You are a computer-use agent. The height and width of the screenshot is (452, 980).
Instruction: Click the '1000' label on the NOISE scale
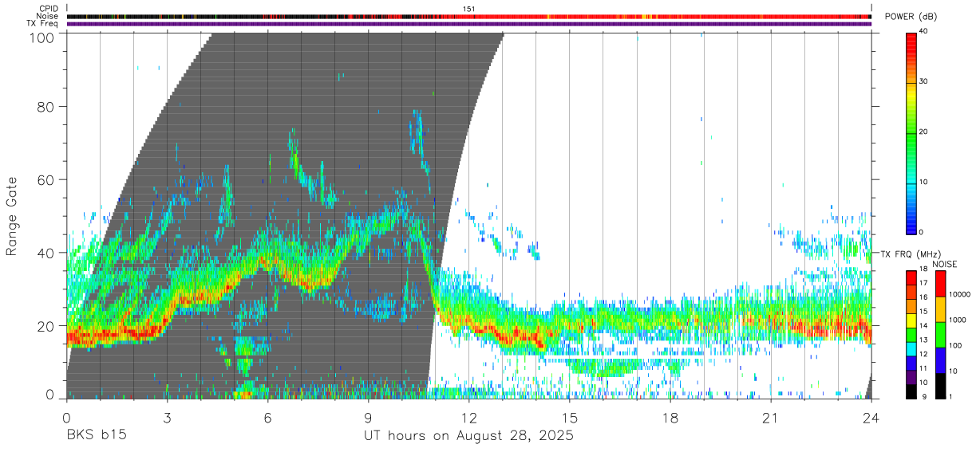(957, 320)
